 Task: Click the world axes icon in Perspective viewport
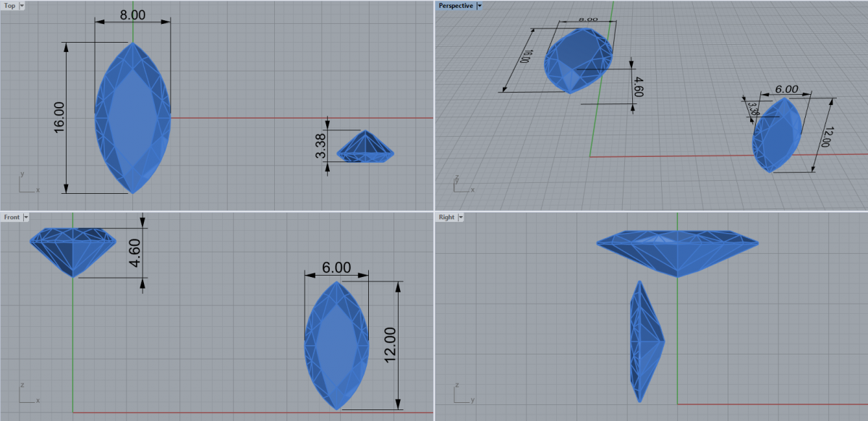[463, 184]
